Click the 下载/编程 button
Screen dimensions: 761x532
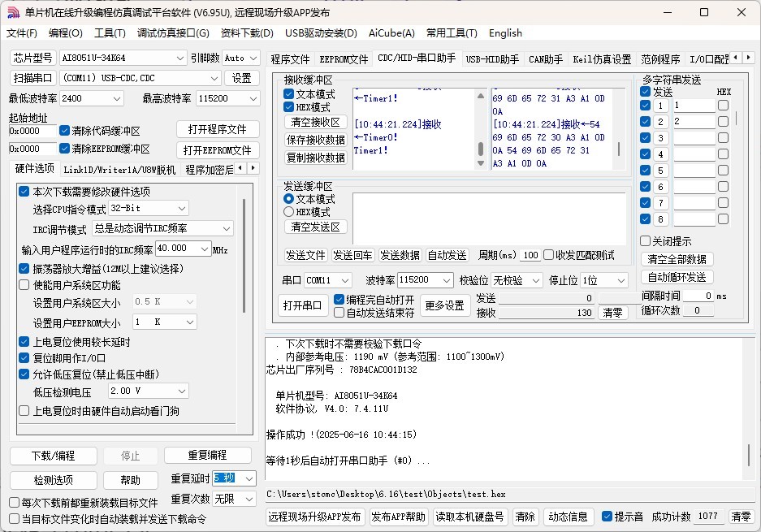tap(54, 456)
